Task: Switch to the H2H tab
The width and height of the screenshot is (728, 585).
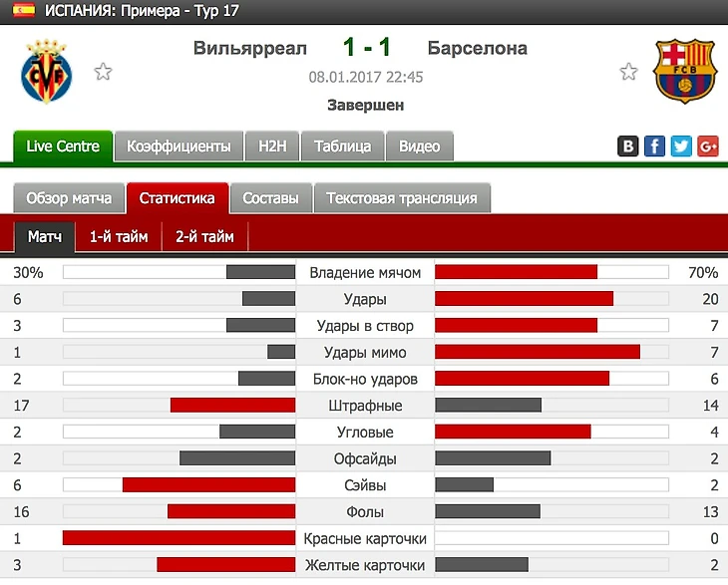Action: coord(272,146)
